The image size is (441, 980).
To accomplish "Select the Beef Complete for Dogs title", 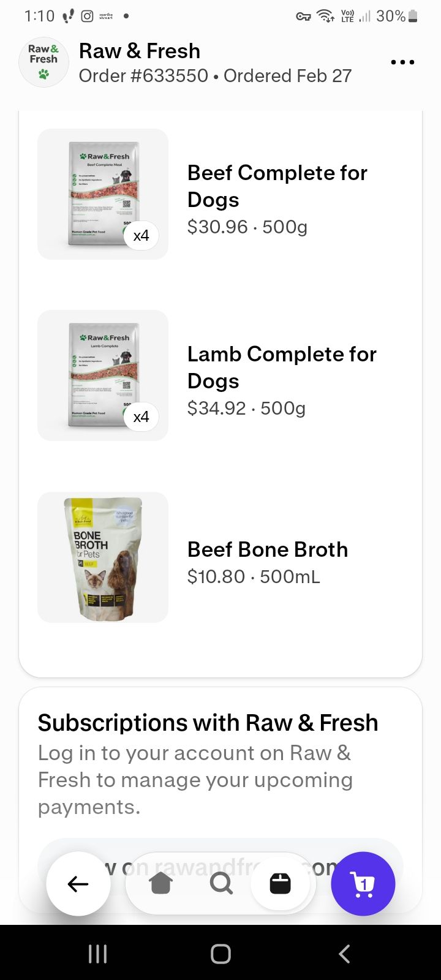I will (277, 186).
